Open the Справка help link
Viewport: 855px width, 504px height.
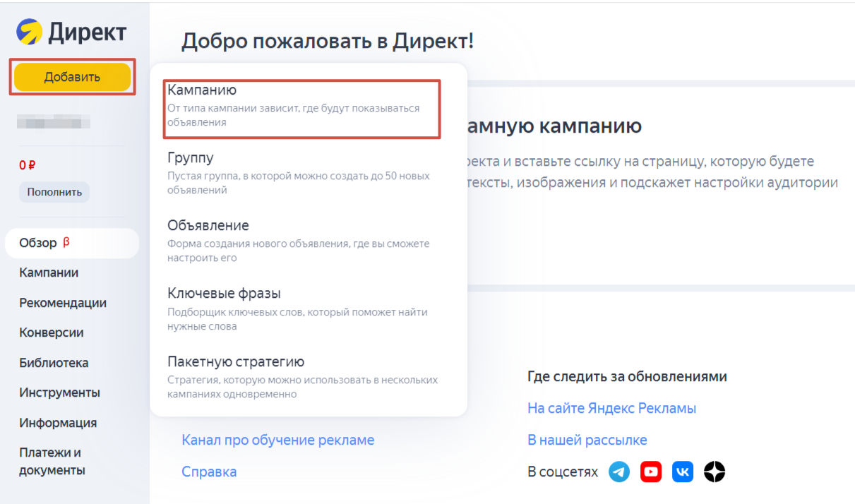point(209,471)
